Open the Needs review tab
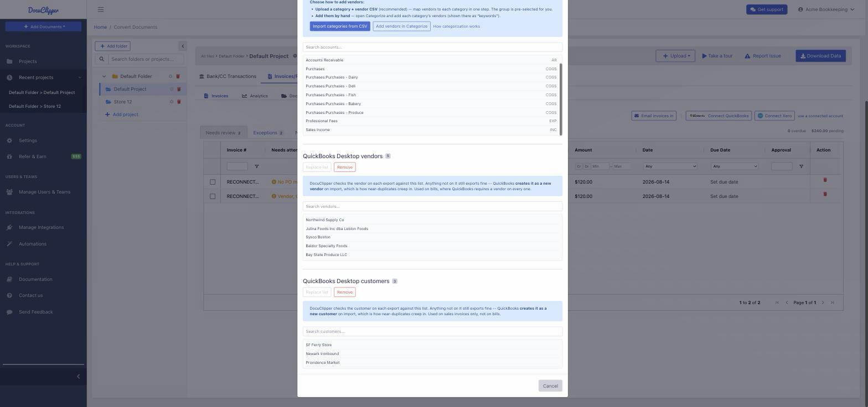The width and height of the screenshot is (868, 407). click(223, 133)
